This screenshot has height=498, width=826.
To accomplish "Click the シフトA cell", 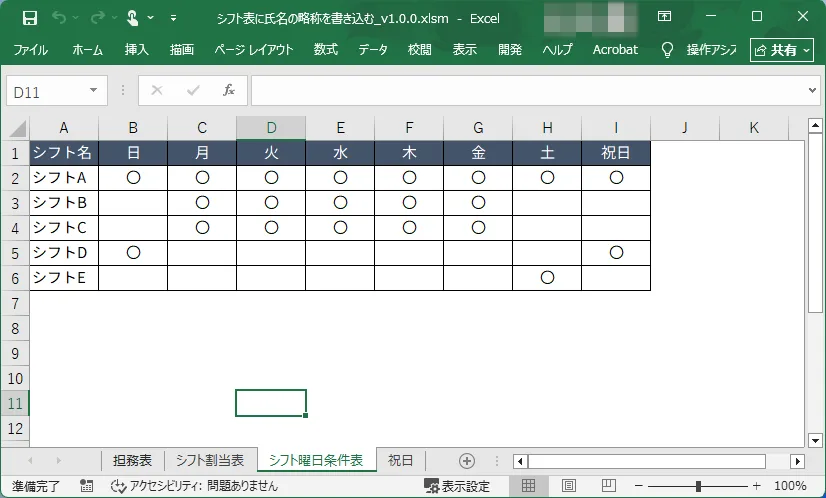I will click(x=64, y=178).
